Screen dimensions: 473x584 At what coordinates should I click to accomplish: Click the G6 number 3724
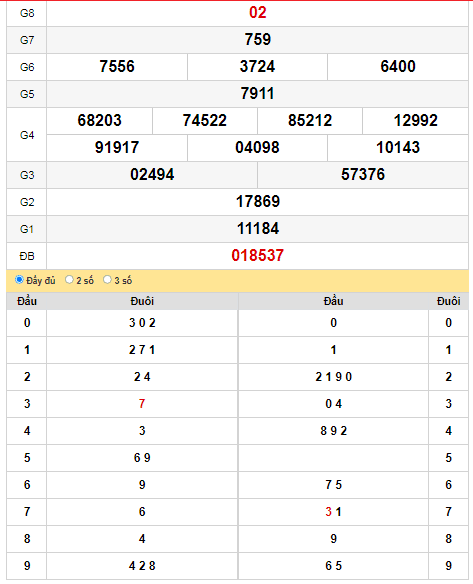click(257, 66)
